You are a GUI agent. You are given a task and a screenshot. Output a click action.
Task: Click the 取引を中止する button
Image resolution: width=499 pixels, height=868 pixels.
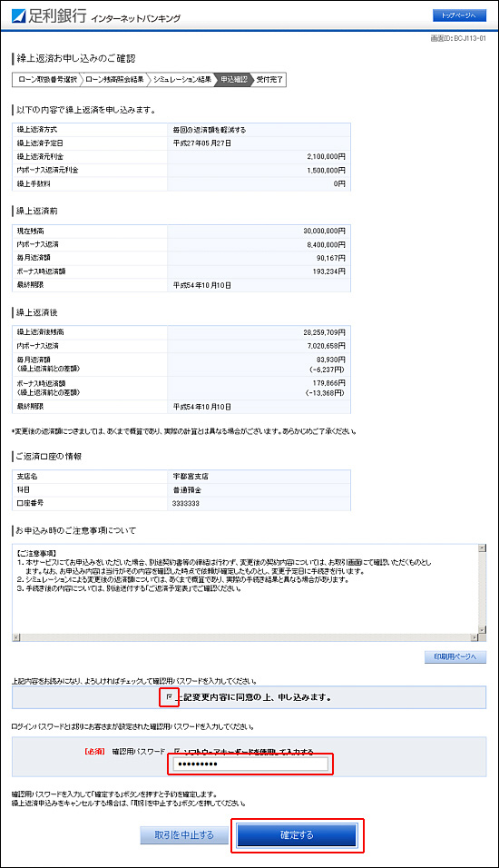[x=184, y=834]
